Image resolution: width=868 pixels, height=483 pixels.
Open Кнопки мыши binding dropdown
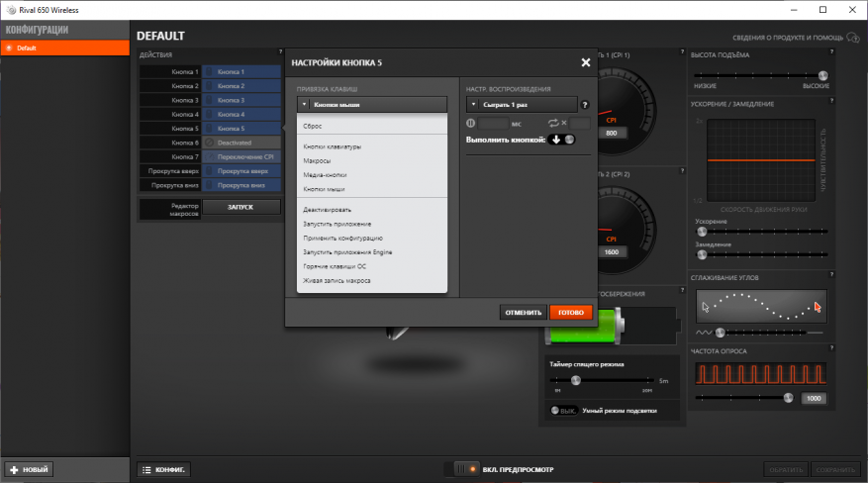372,105
